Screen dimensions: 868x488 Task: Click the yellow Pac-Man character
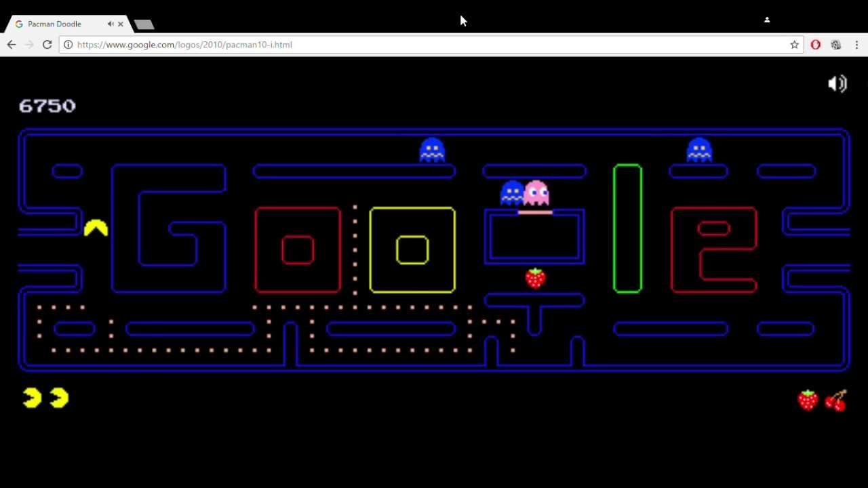click(x=96, y=228)
